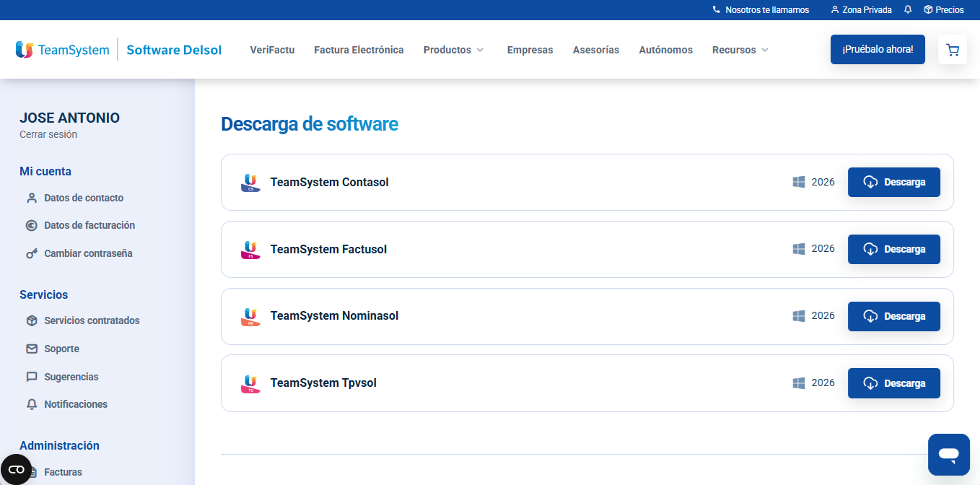
Task: Click the user icon beside Zona Privada
Action: [835, 10]
